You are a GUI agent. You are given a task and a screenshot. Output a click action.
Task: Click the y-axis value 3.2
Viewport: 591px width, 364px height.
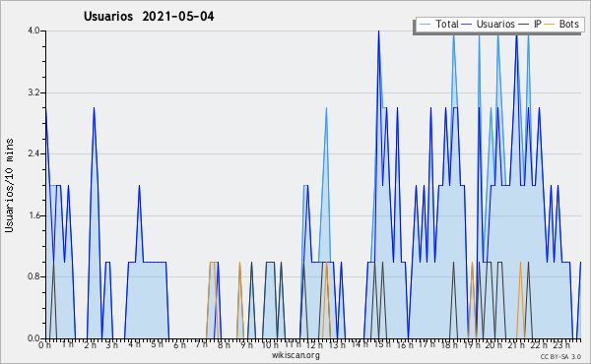tap(33, 92)
